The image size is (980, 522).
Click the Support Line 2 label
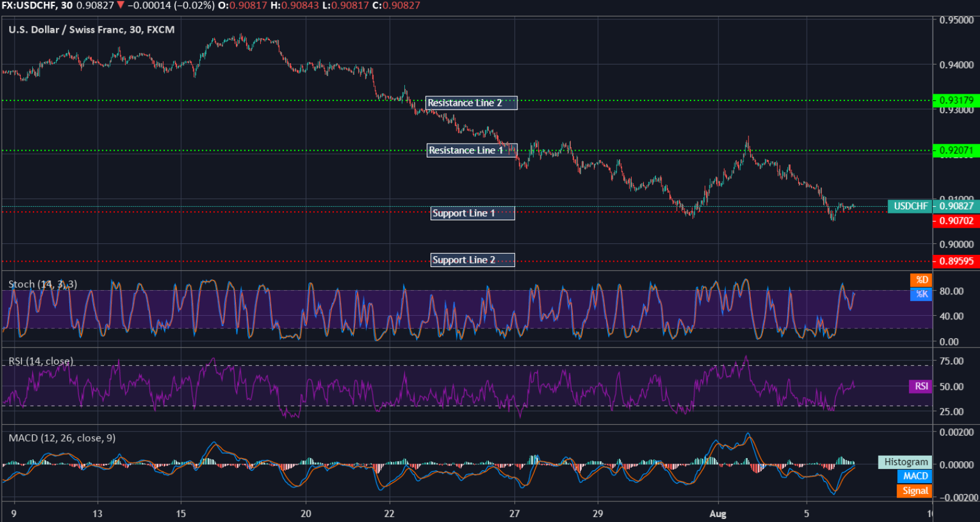pyautogui.click(x=472, y=260)
